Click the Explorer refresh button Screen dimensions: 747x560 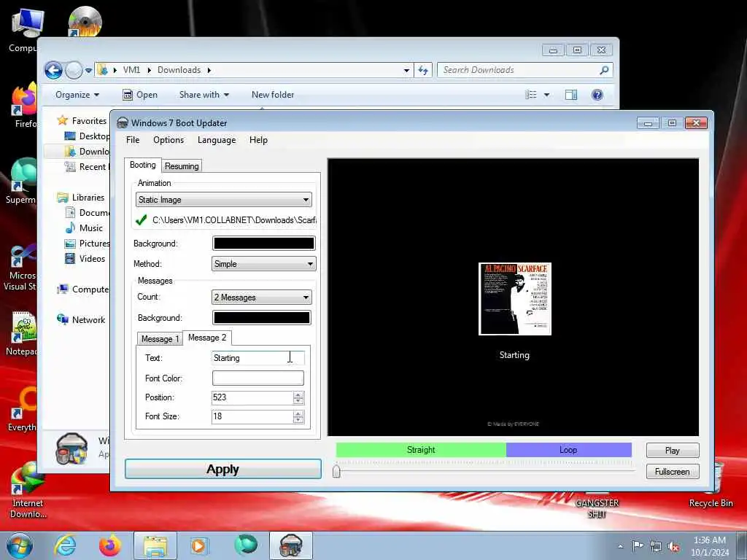pyautogui.click(x=423, y=71)
